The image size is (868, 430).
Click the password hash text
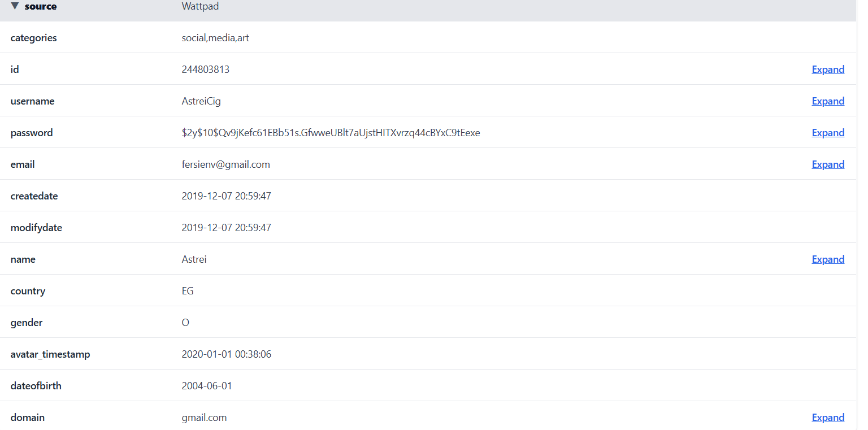click(x=331, y=133)
